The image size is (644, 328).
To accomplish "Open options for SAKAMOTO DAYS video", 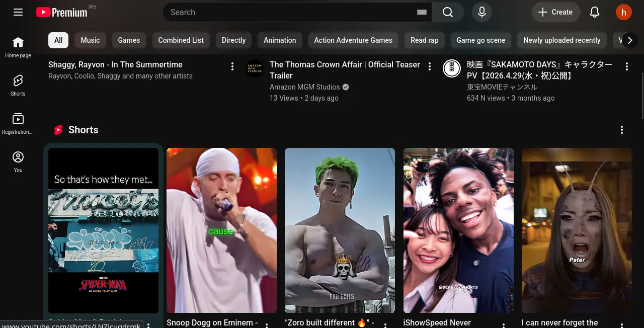I will pyautogui.click(x=627, y=66).
